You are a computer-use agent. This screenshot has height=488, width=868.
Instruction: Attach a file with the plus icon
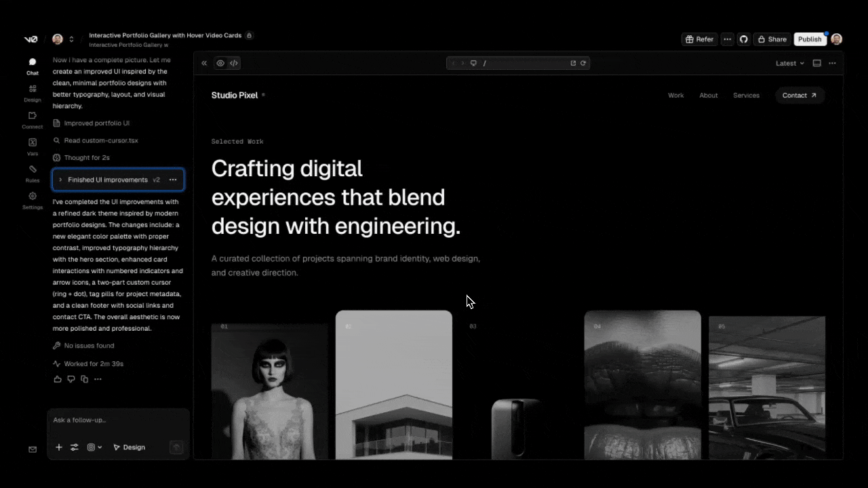click(59, 447)
